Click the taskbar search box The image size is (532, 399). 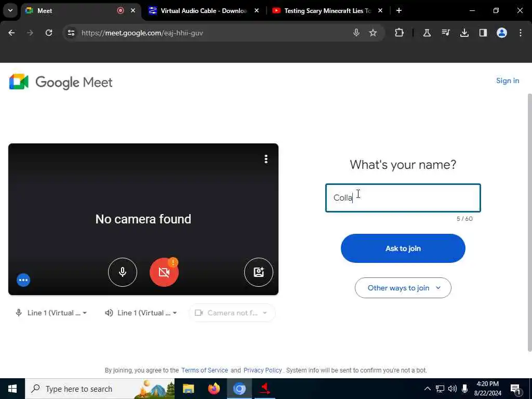tap(100, 389)
